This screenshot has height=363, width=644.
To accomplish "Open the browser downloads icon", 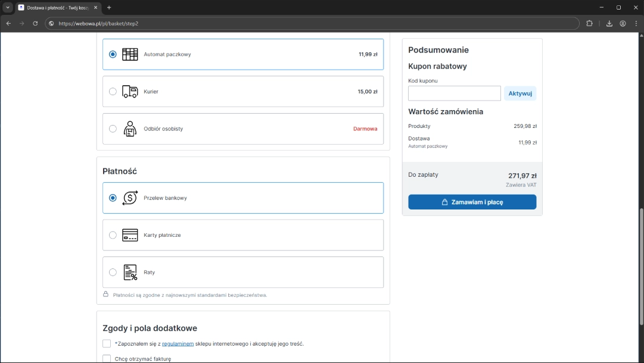I will click(609, 24).
